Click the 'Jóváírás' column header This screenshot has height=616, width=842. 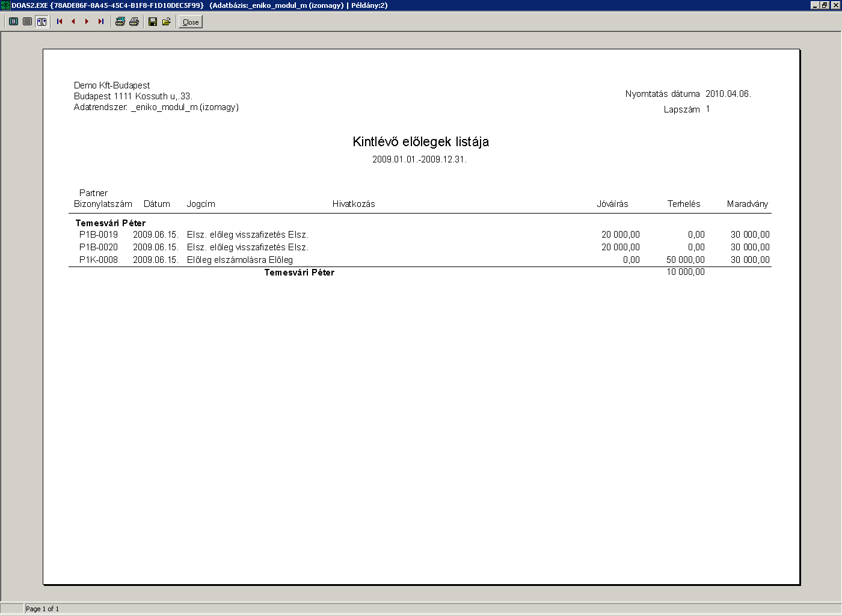pos(612,204)
